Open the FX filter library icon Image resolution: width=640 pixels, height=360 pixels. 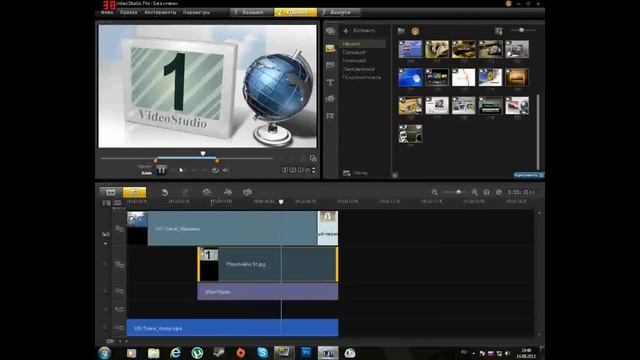click(x=330, y=116)
